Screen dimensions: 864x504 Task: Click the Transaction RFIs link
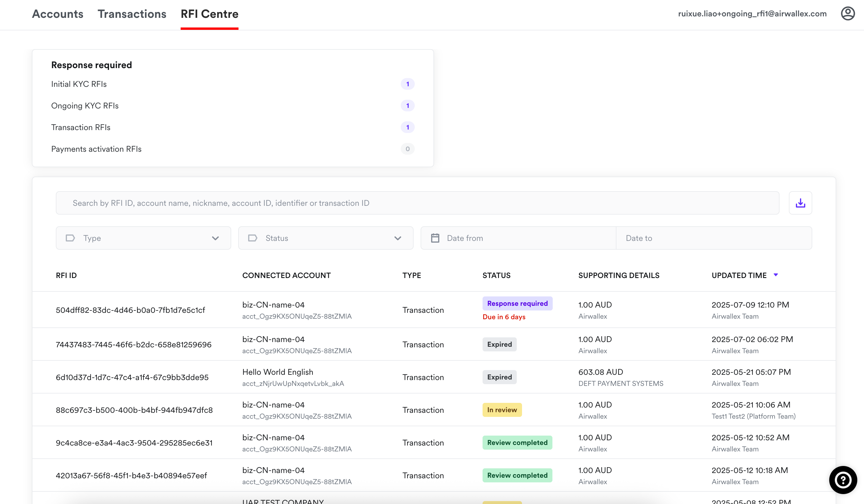(x=81, y=127)
